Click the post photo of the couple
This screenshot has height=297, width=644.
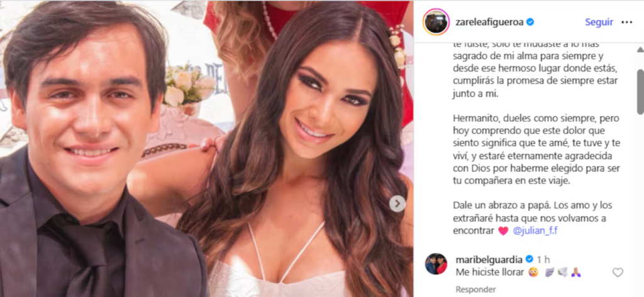click(x=206, y=148)
